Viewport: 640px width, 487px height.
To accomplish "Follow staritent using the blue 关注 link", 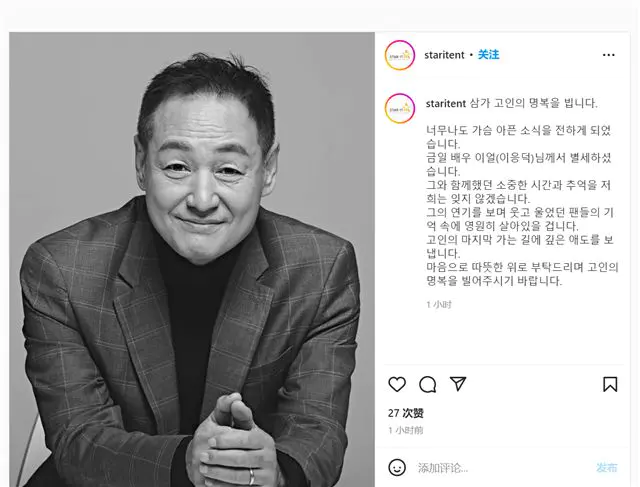I will click(489, 55).
